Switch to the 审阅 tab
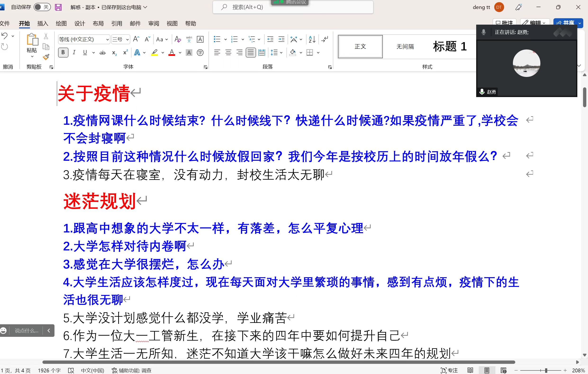Viewport: 588px width, 374px height. click(x=154, y=23)
